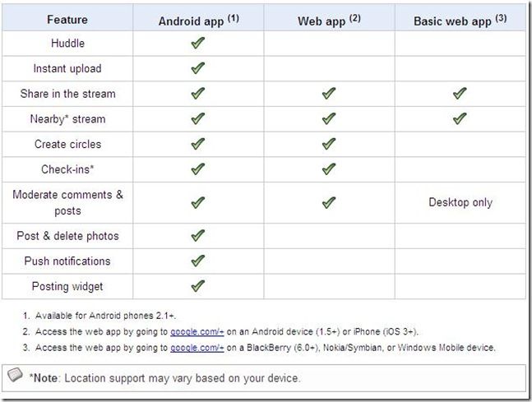This screenshot has height=402, width=532.
Task: Click the Feature column header
Action: click(x=67, y=20)
